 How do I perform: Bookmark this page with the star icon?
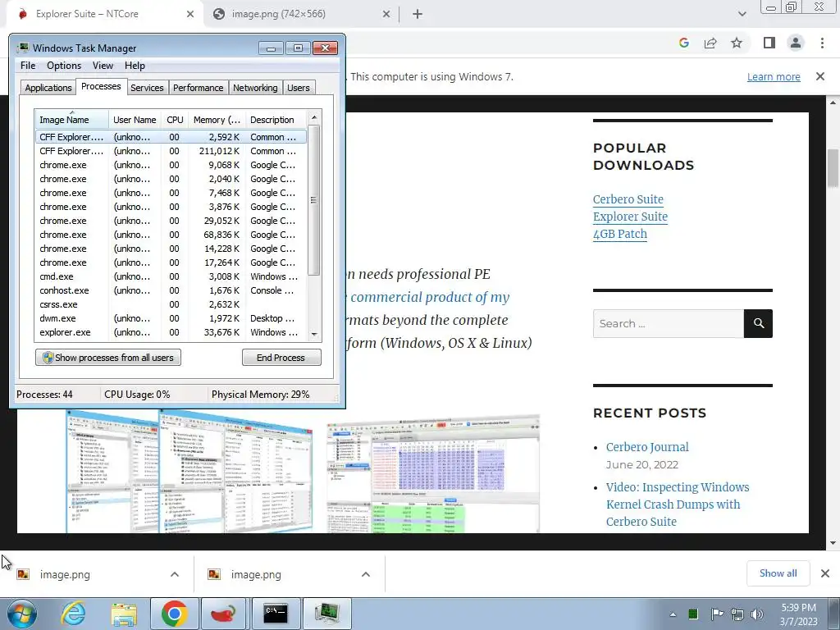pos(737,43)
